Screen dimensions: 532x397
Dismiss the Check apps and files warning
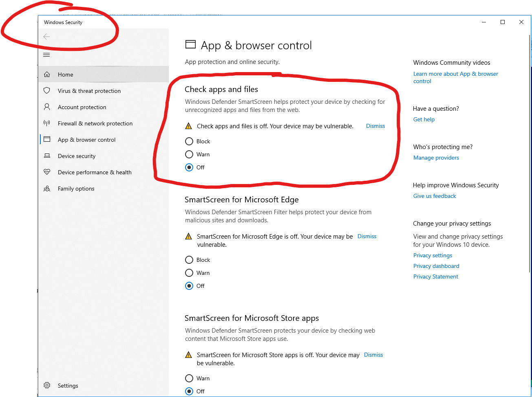[375, 126]
